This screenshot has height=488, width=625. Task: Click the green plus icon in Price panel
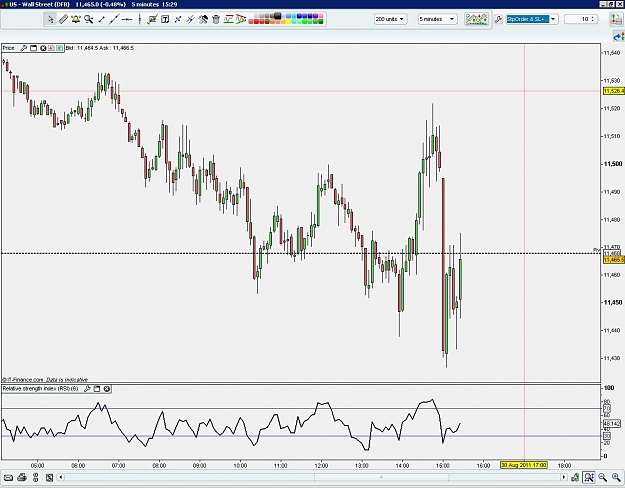(x=59, y=48)
